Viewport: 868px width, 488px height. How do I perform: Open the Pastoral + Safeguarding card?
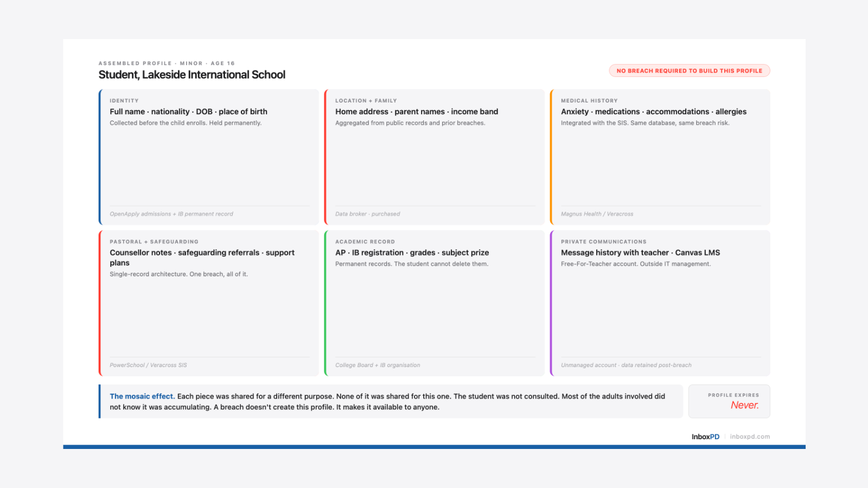coord(209,303)
